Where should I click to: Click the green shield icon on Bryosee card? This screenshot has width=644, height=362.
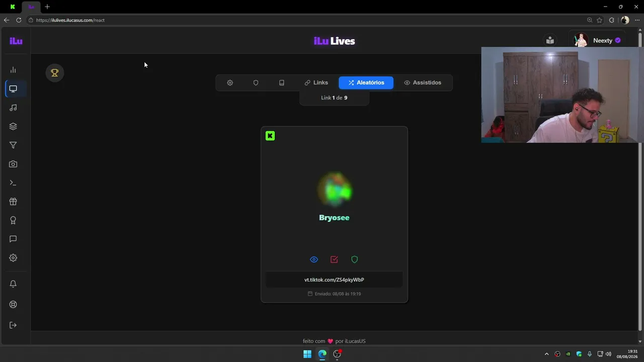(x=355, y=259)
